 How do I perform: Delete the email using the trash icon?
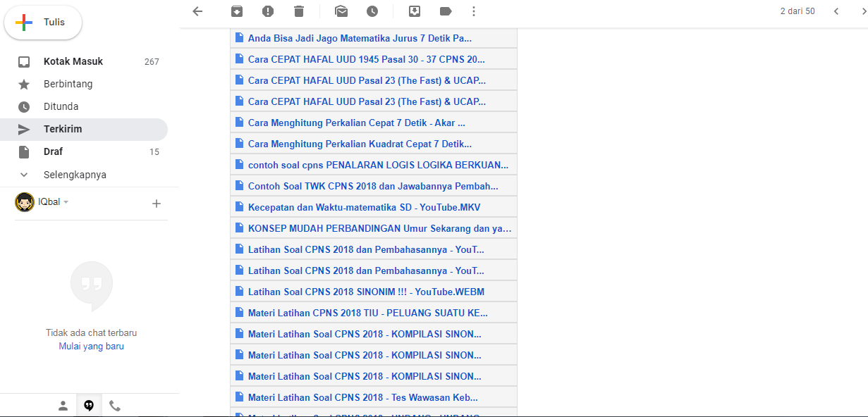(x=299, y=11)
